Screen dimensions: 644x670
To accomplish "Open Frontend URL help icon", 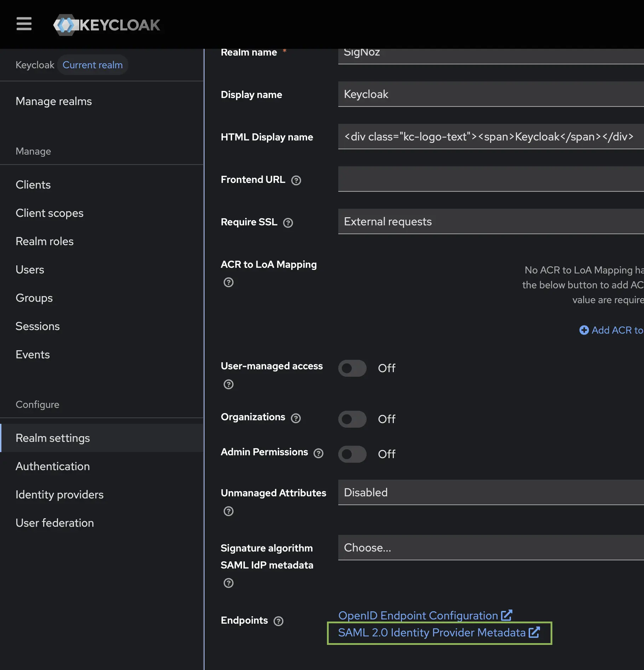I will [296, 180].
